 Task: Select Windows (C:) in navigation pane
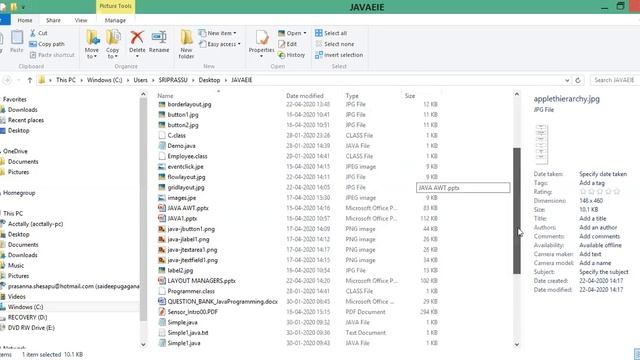point(25,307)
